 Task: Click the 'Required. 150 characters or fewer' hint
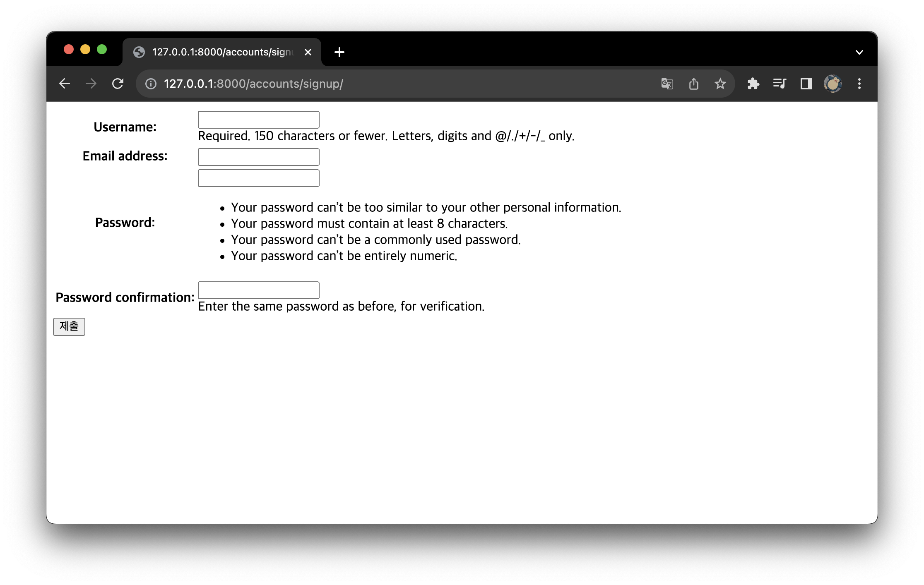click(x=386, y=136)
